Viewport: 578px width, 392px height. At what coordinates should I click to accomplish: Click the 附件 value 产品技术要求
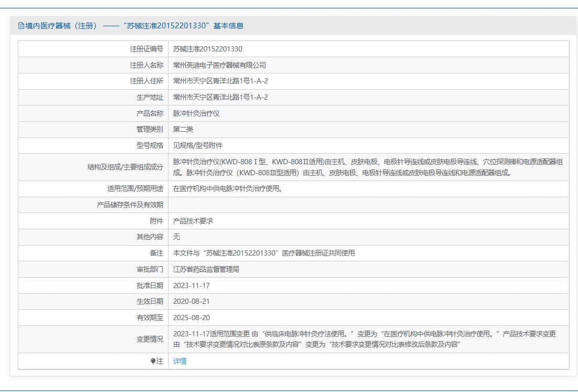pos(193,221)
